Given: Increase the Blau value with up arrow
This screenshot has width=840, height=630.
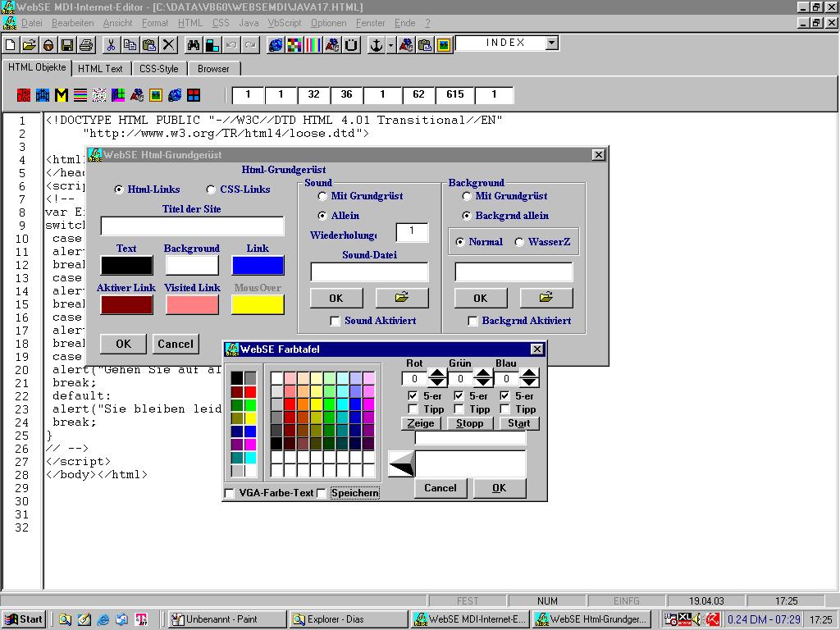Looking at the screenshot, I should coord(529,373).
